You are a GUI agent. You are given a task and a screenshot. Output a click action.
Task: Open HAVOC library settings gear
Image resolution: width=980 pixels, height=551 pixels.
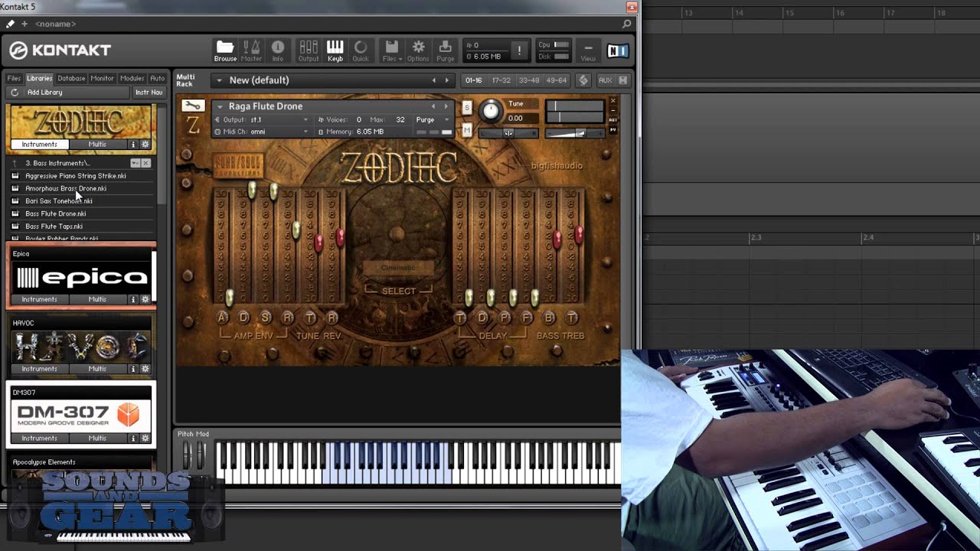(x=145, y=369)
